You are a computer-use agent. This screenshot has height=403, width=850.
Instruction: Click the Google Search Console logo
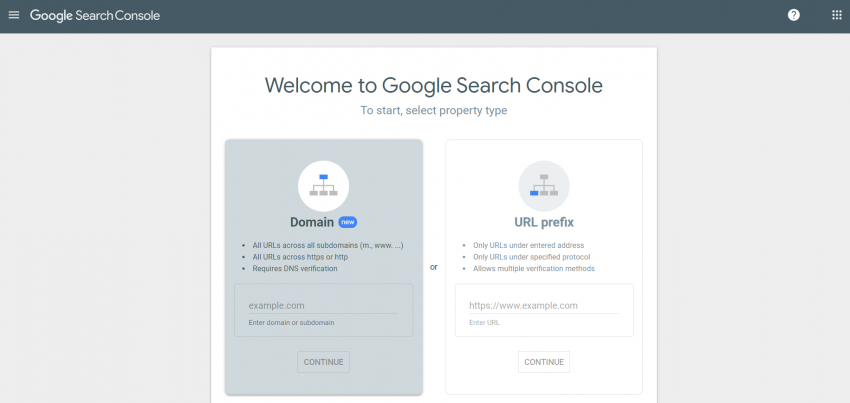95,15
